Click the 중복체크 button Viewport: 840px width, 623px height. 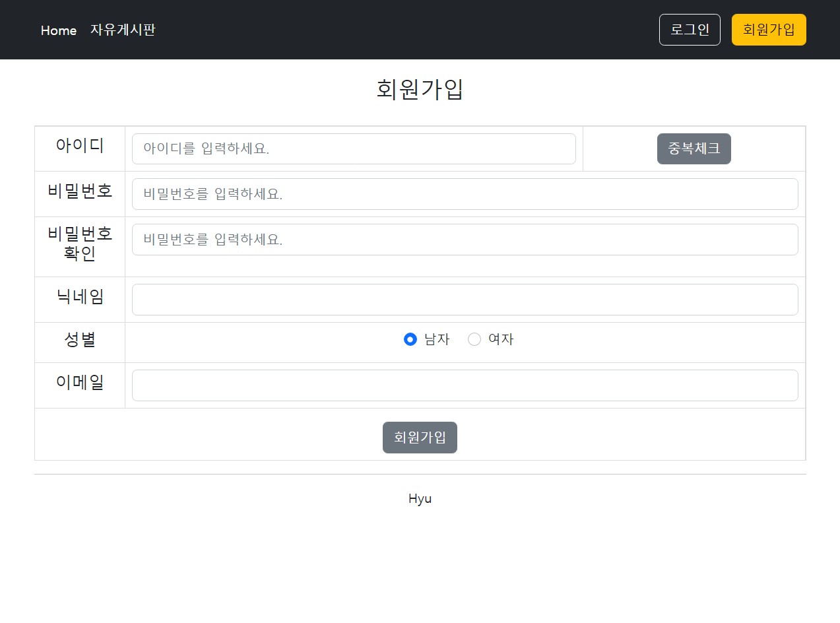(694, 148)
